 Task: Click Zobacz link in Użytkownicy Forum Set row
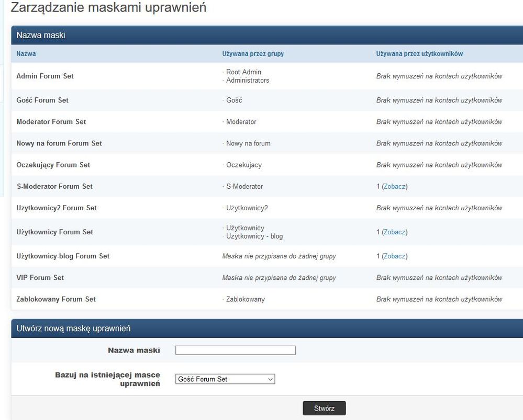click(x=394, y=232)
